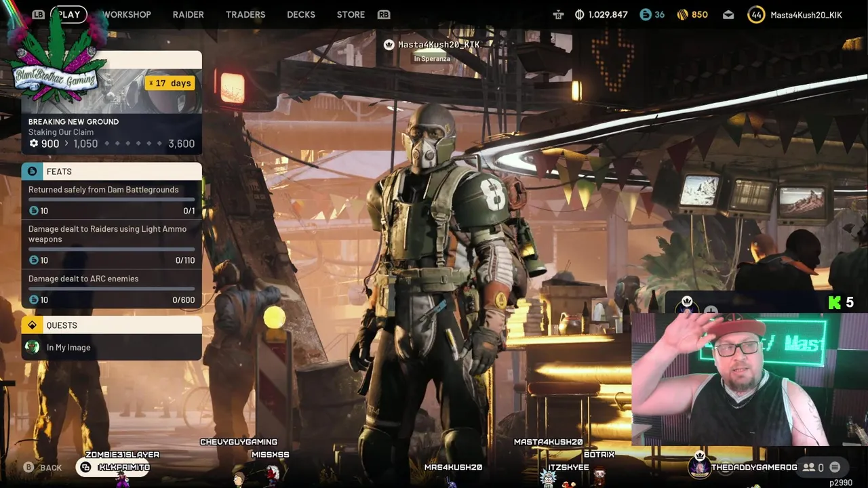Switch to the WORKSHOP tab
The image size is (868, 488).
coord(127,14)
